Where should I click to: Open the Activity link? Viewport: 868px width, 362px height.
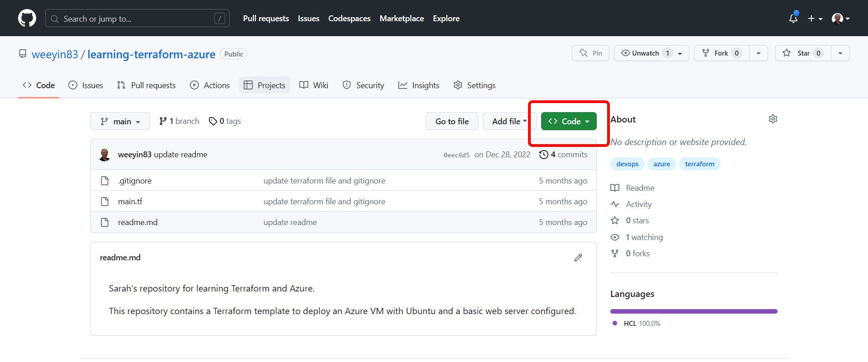[632, 204]
